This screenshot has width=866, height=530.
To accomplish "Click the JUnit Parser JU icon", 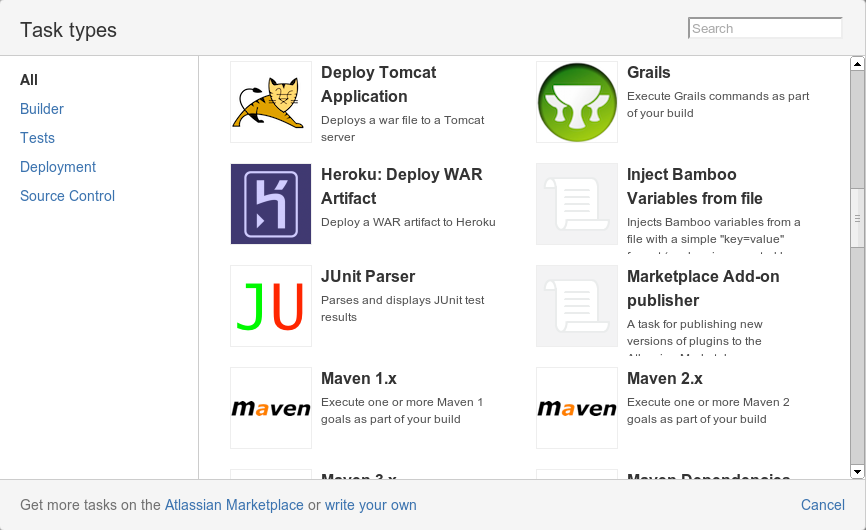I will pyautogui.click(x=271, y=306).
